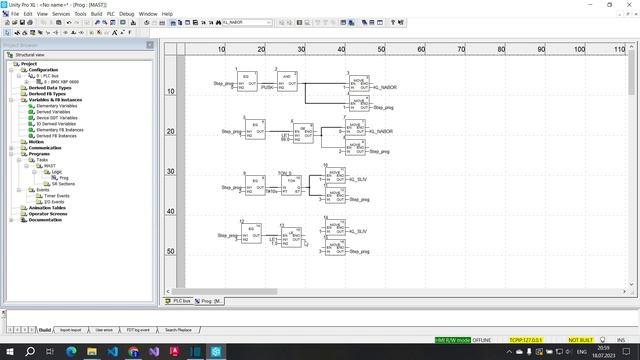This screenshot has width=640, height=360.
Task: Click the TCPIP:127.0.0.1 status field
Action: [x=526, y=340]
